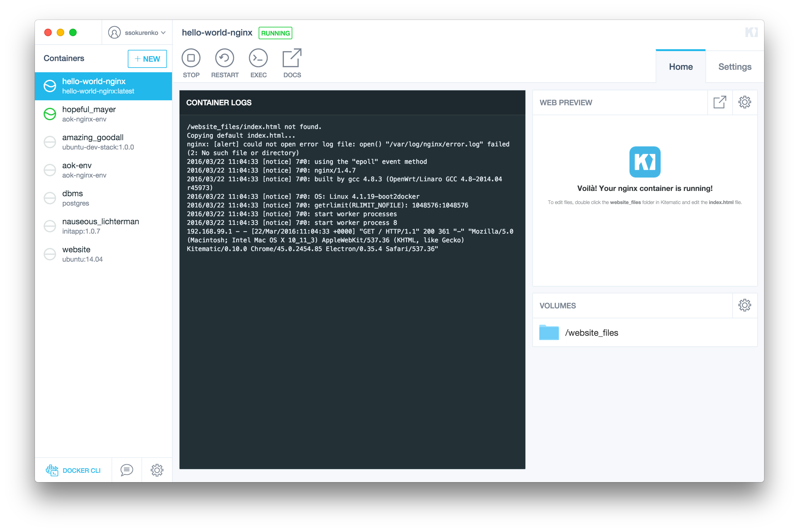Screen dimensions: 799x532
Task: Click log line 'OS: Linux 4.1.19-boot2docker'
Action: pos(303,197)
